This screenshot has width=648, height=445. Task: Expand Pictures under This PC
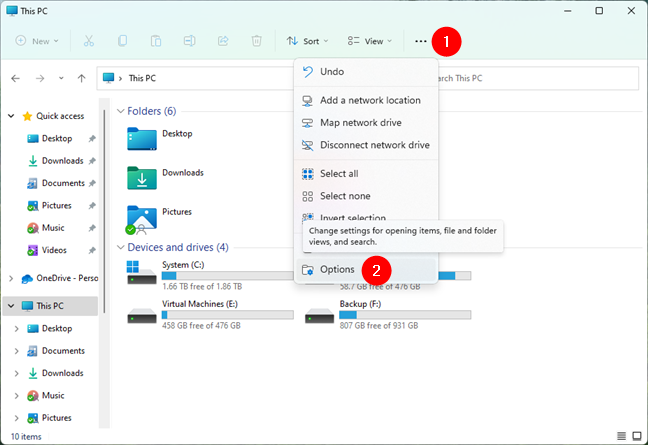17,418
